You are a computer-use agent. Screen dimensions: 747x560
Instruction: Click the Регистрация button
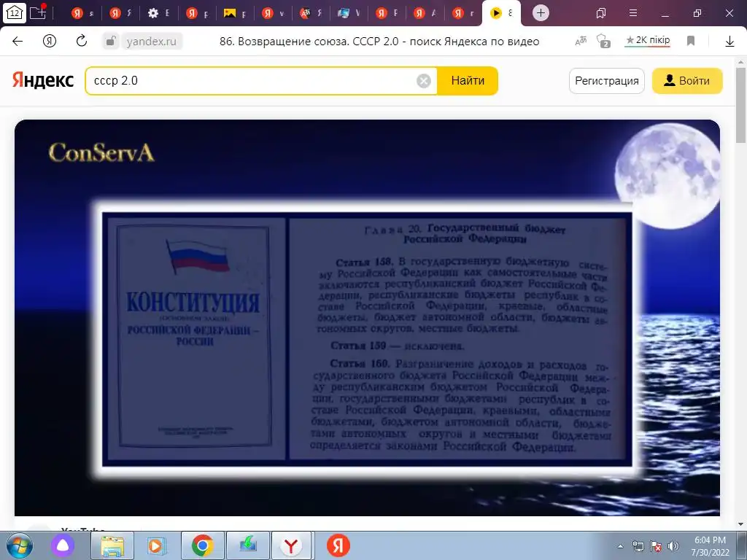pos(606,81)
